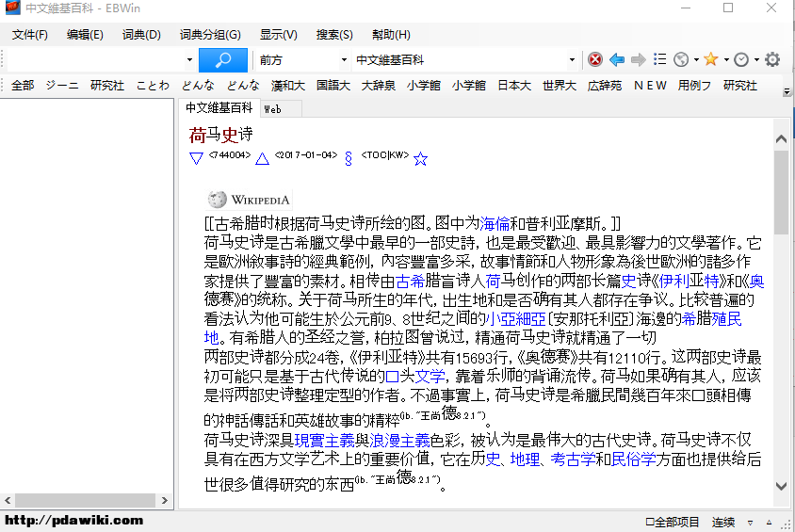This screenshot has height=532, width=795.
Task: Click the search text input field
Action: click(x=94, y=59)
